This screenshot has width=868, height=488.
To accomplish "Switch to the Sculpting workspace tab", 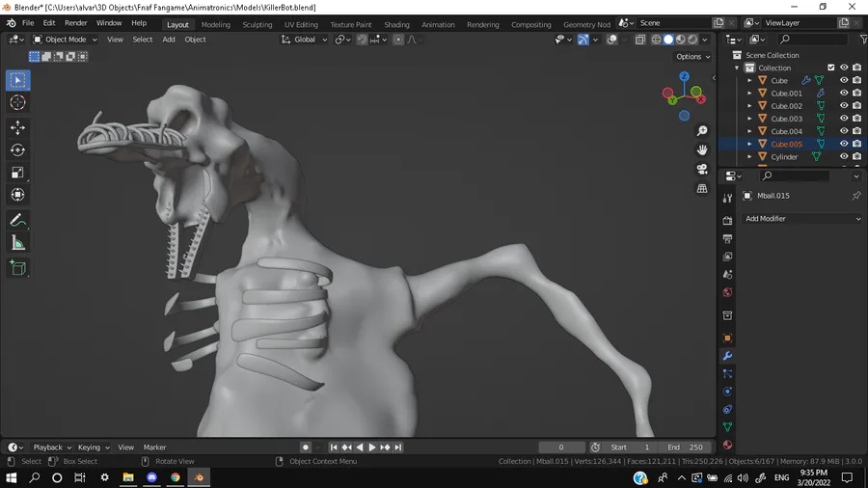I will (258, 24).
